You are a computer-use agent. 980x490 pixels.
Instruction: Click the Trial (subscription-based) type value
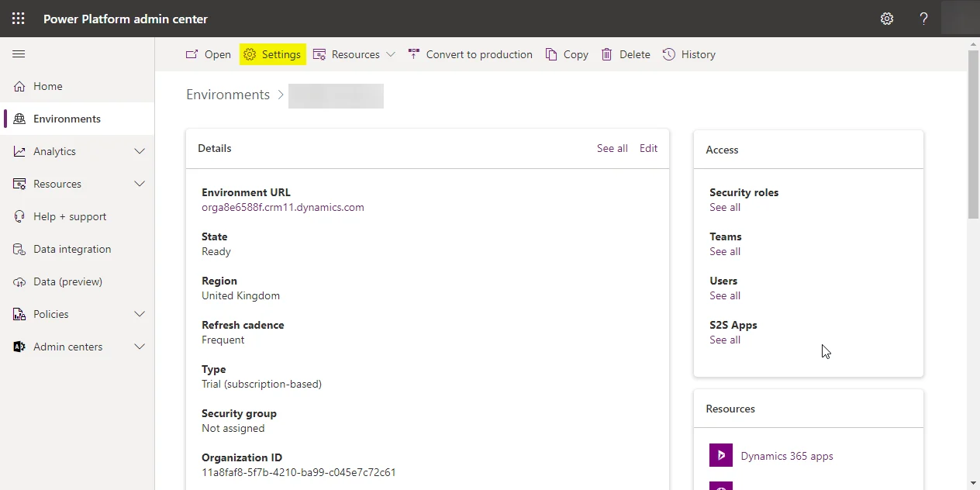[261, 384]
